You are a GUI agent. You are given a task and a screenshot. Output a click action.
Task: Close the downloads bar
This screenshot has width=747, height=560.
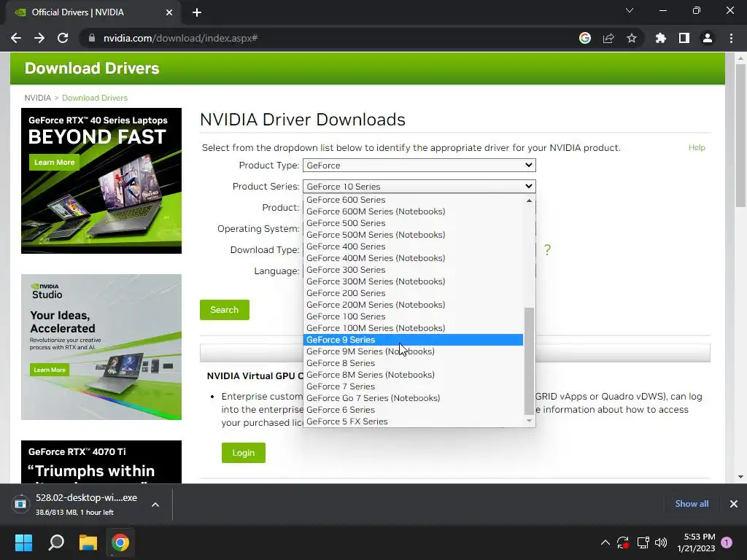click(x=734, y=504)
